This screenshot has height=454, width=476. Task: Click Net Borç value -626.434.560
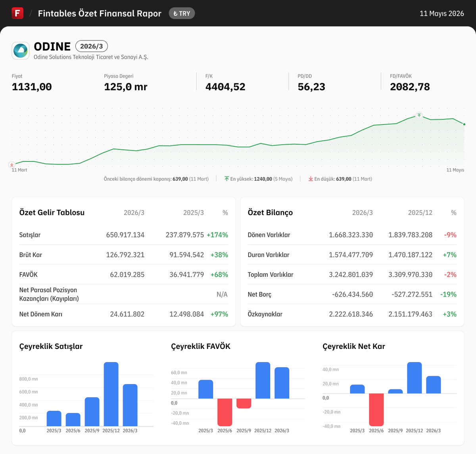tap(353, 294)
